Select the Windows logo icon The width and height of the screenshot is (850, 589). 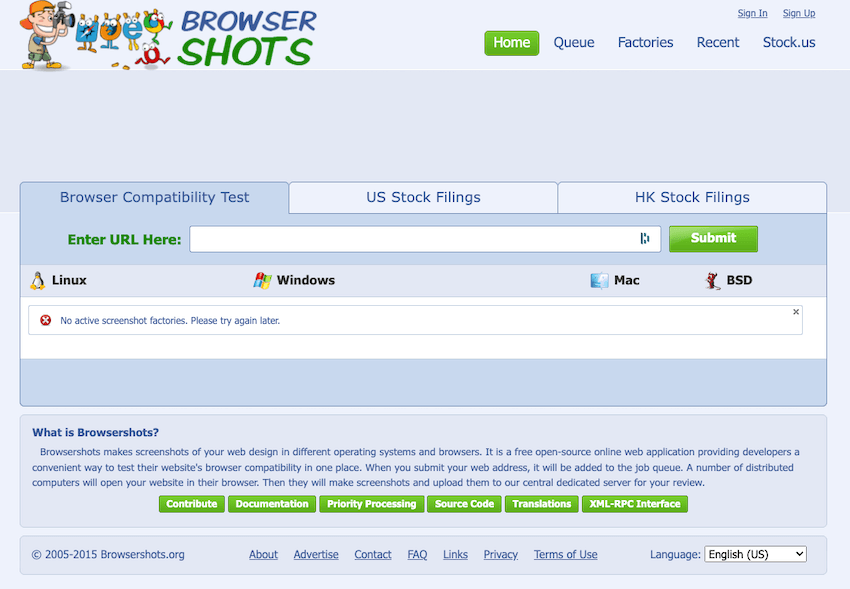pos(263,280)
